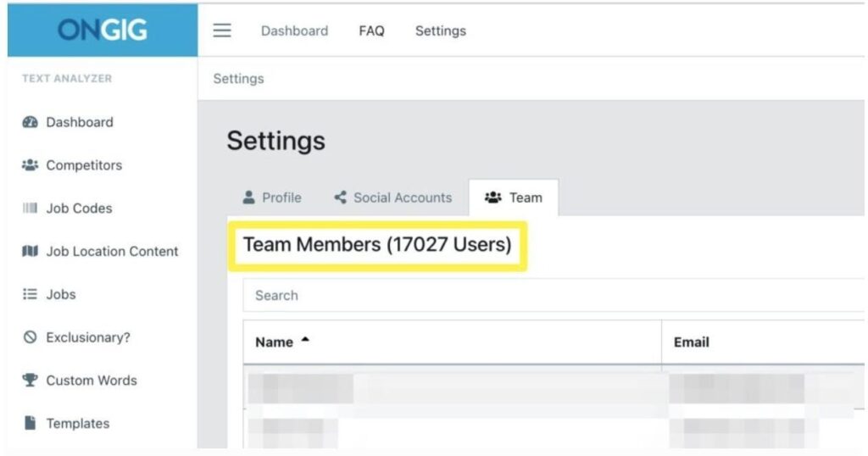Open the Jobs list item
Image resolution: width=868 pixels, height=456 pixels.
click(x=60, y=294)
